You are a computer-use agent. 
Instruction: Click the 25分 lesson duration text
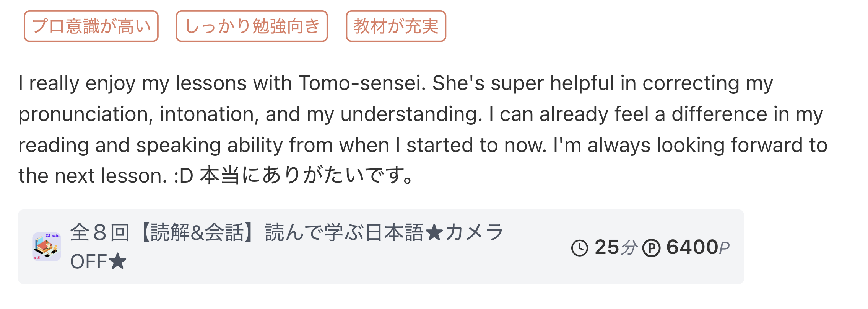coord(616,247)
